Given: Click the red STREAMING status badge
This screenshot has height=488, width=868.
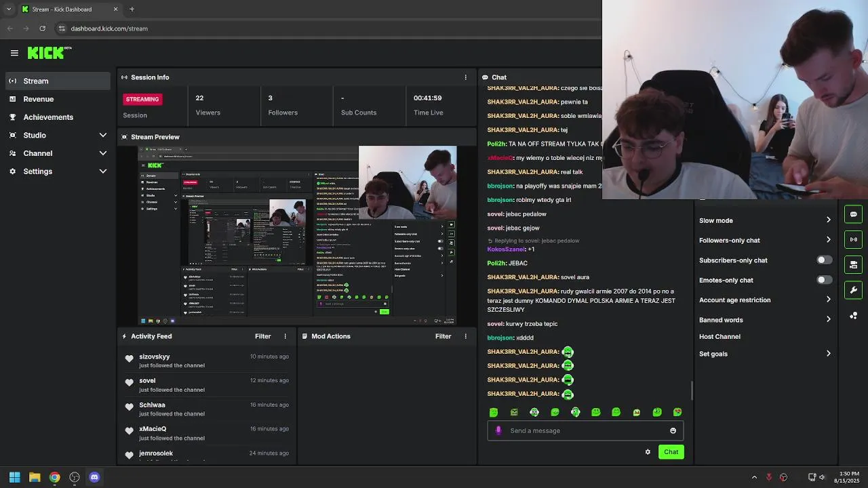Looking at the screenshot, I should coord(142,99).
